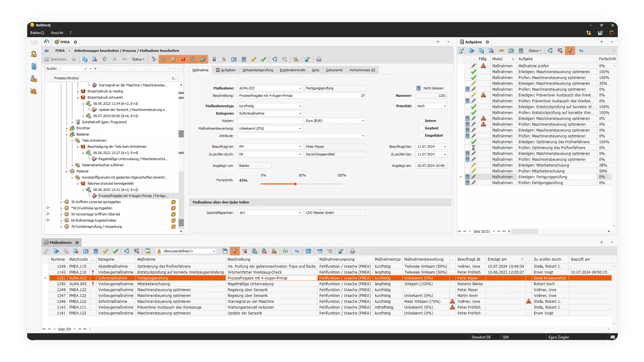
Task: Open the Ergebniskontrolle tab
Action: click(x=292, y=70)
